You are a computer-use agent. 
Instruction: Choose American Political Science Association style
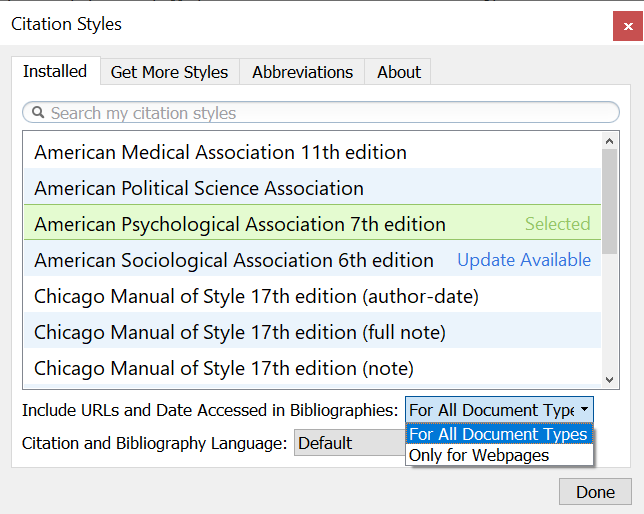click(199, 188)
